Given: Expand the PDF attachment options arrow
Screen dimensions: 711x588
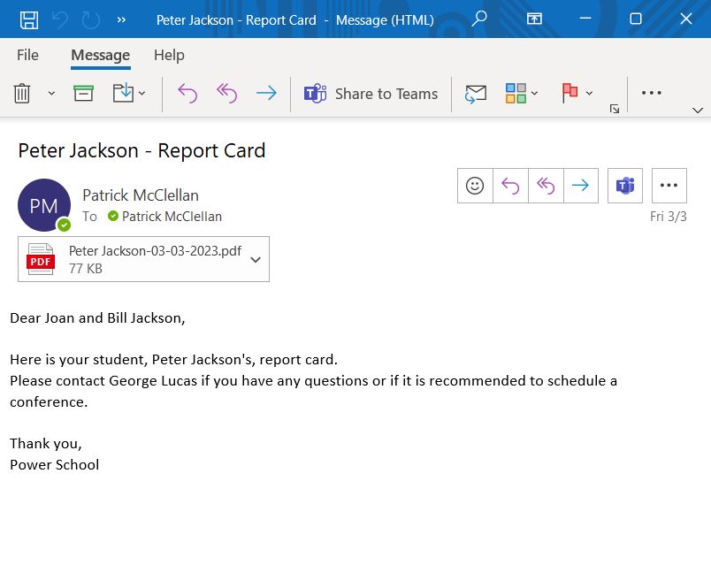Looking at the screenshot, I should 256,260.
